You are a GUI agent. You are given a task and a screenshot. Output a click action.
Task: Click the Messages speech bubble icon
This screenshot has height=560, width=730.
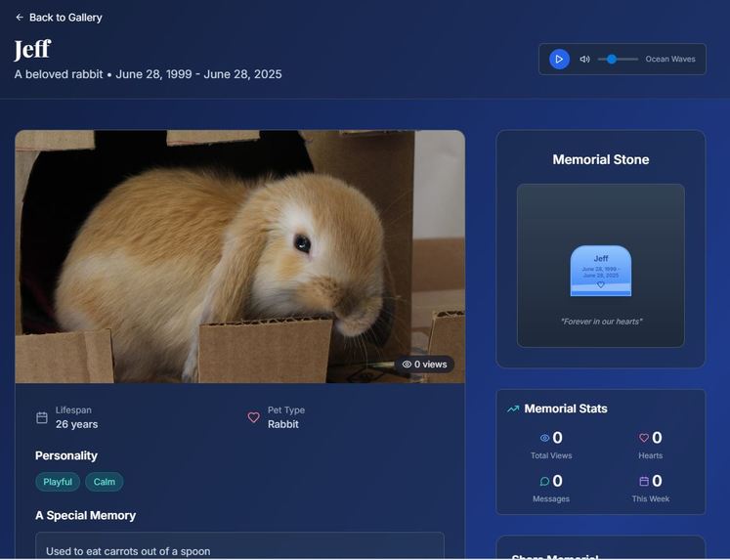tap(544, 482)
